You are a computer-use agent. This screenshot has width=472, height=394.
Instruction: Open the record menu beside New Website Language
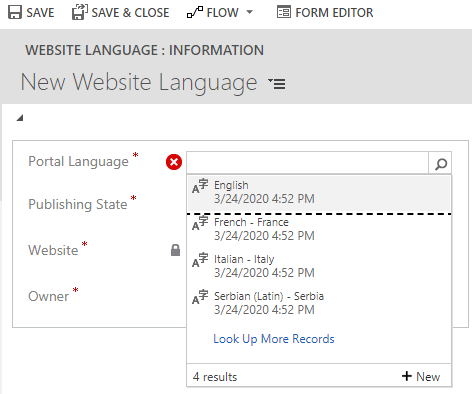tap(277, 83)
